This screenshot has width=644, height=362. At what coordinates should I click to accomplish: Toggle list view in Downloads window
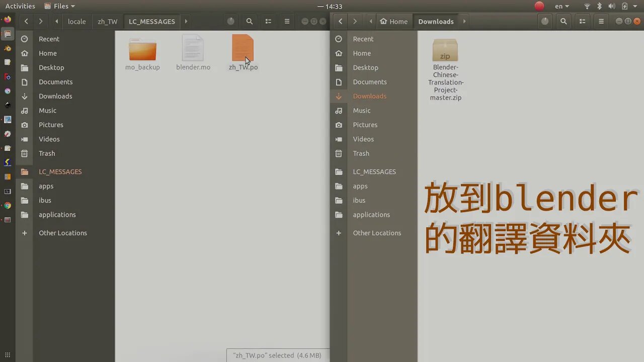pyautogui.click(x=582, y=22)
